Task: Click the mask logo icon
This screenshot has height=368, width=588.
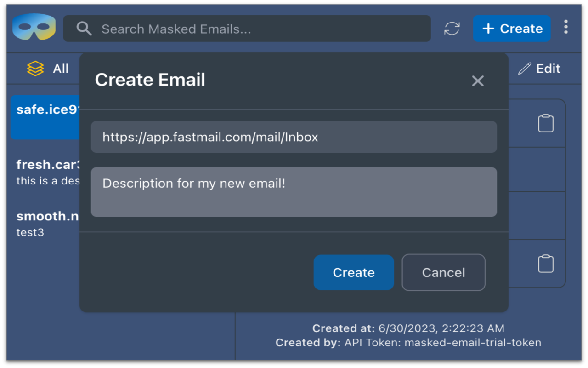Action: click(x=34, y=27)
